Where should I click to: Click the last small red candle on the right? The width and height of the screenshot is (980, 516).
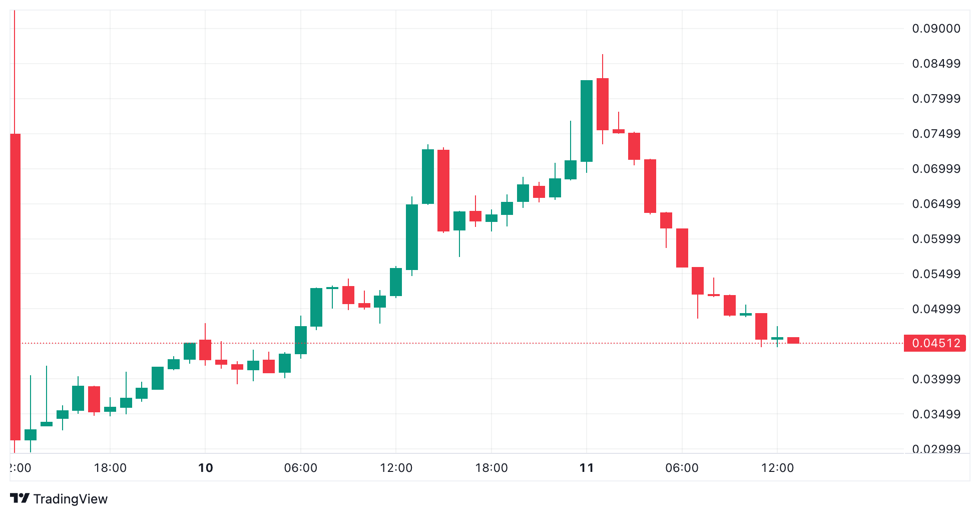pos(793,340)
